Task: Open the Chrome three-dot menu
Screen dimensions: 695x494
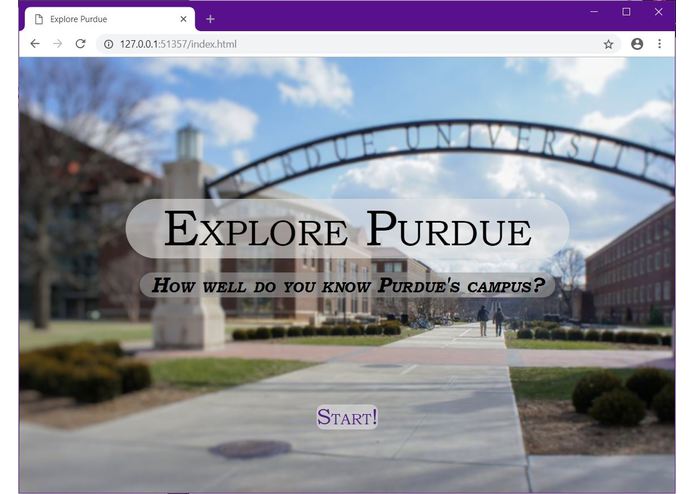Action: coord(660,44)
